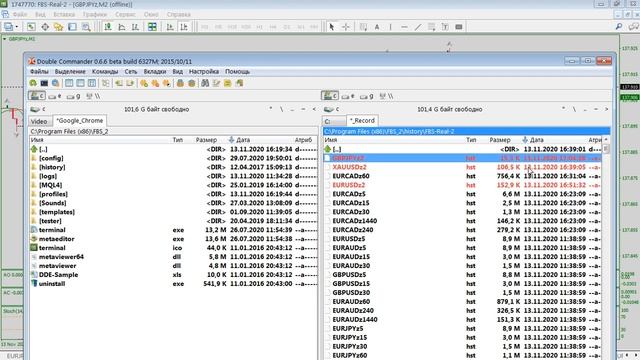Select drive c button in right panel
640x360 pixels.
click(x=330, y=96)
